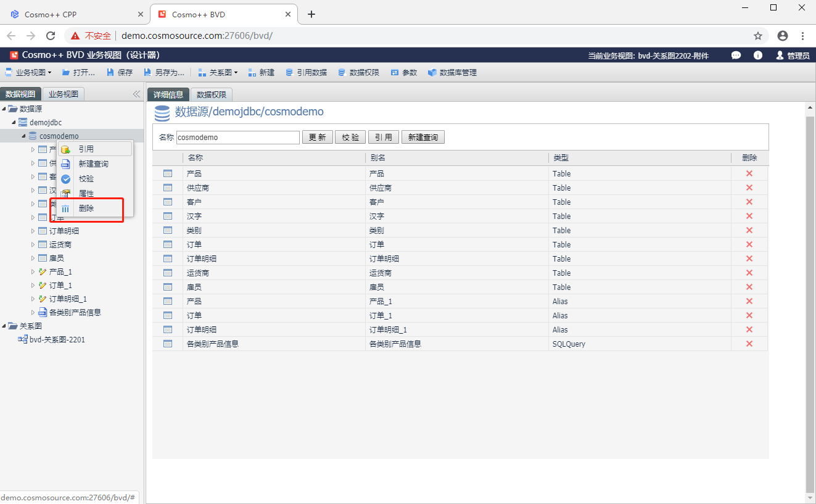Screen dimensions: 816x504
Task: Select bvd-关系图-2201 in the tree
Action: (57, 339)
